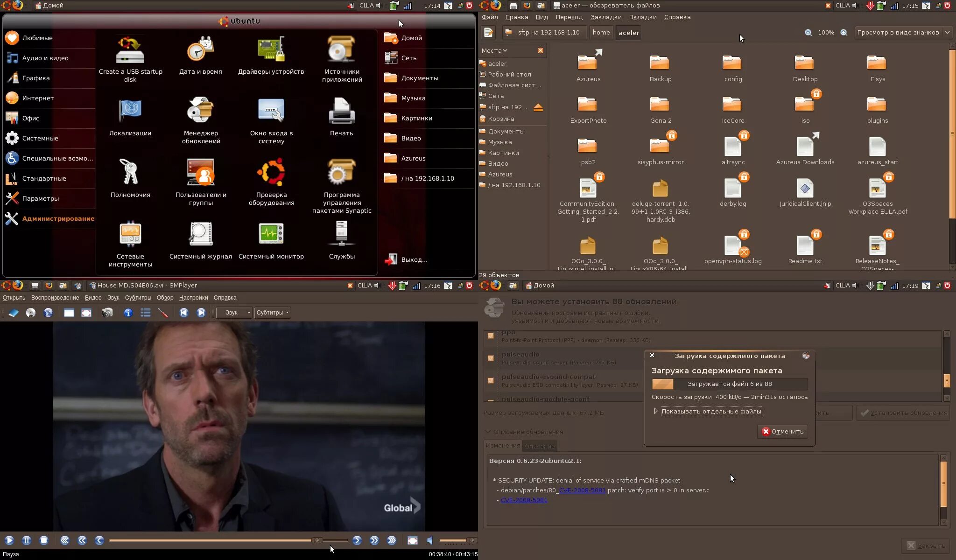The width and height of the screenshot is (956, 560).
Task: Open the 'Просмотр в виде значков' dropdown
Action: tap(903, 33)
